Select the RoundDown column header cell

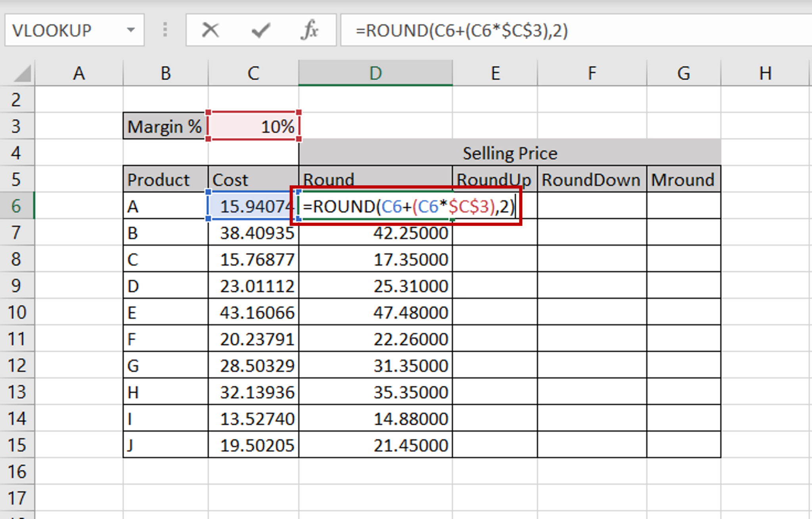point(591,180)
